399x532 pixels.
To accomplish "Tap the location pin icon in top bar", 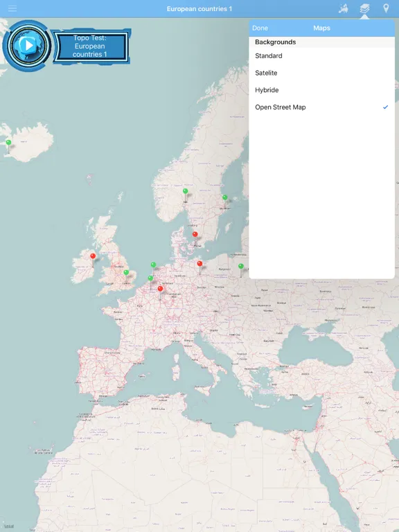I will (x=386, y=8).
